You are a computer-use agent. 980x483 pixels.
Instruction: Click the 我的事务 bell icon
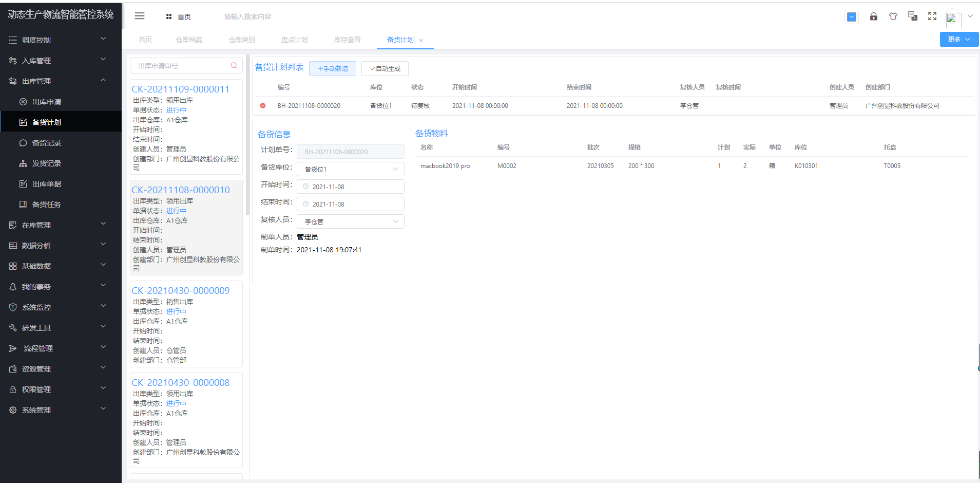[x=13, y=287]
